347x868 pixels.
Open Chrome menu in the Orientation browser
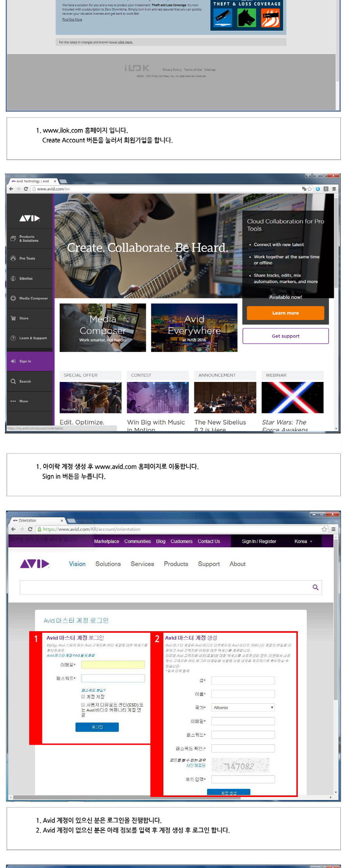click(333, 529)
